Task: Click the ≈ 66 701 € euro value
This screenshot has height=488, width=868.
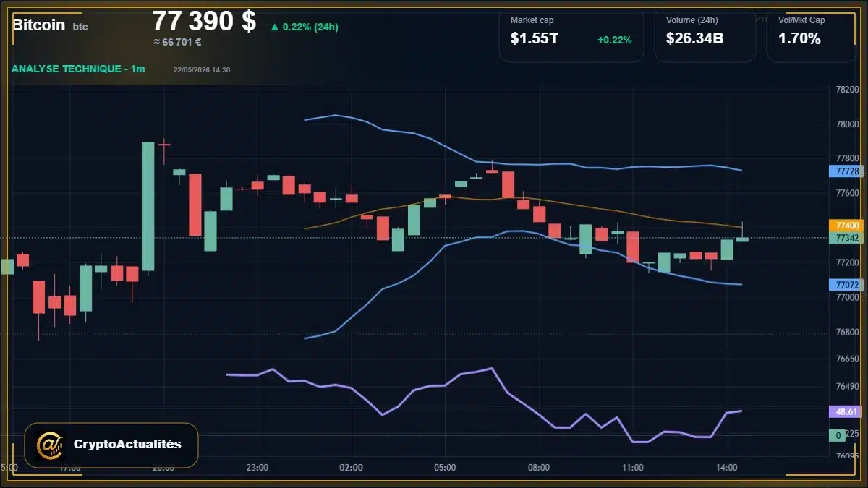Action: (x=177, y=42)
